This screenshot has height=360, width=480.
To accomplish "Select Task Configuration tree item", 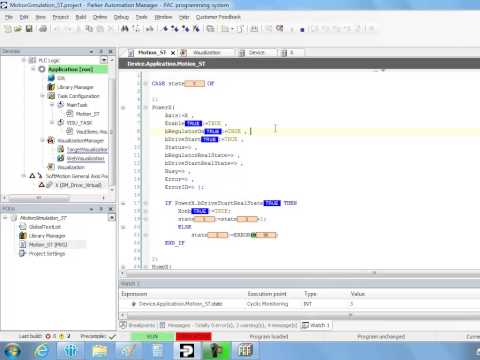I will (x=78, y=96).
